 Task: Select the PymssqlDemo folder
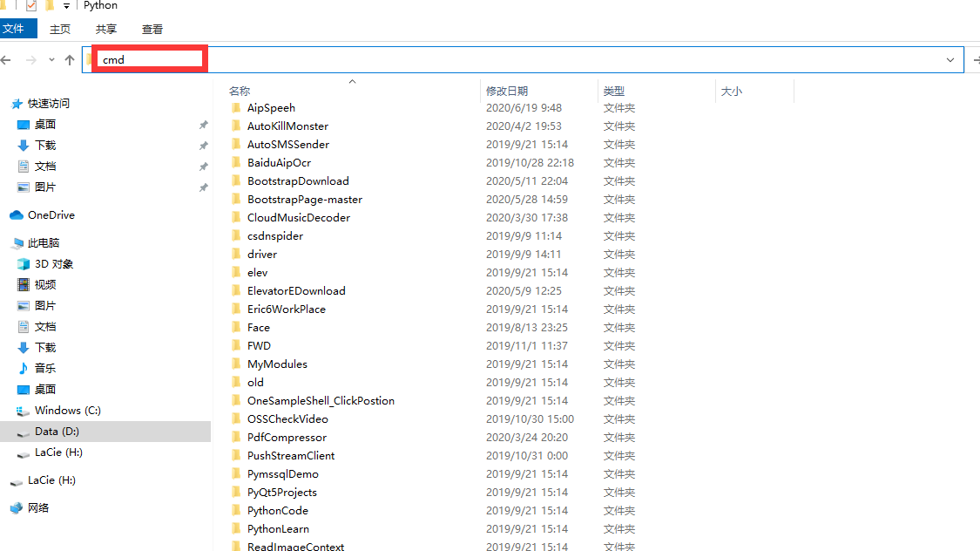[282, 474]
